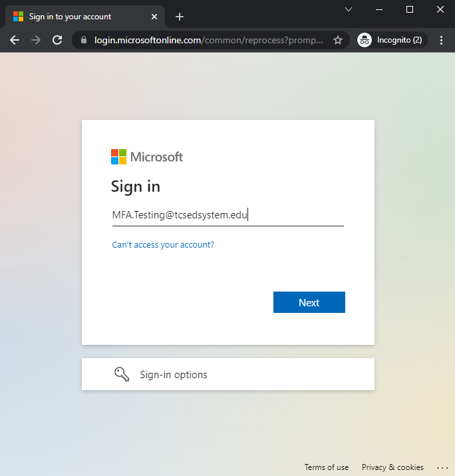Open a new browser tab
This screenshot has width=455, height=476.
pyautogui.click(x=180, y=17)
